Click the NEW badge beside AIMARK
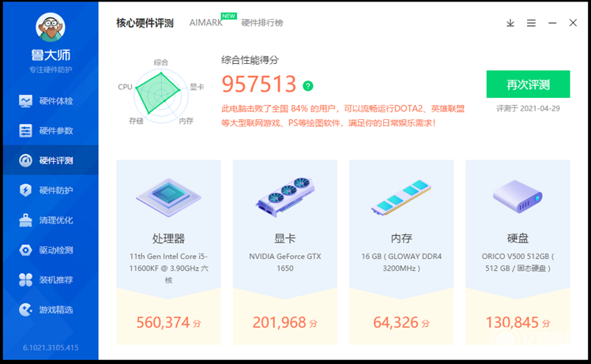Viewport: 591px width, 364px height. click(x=229, y=17)
